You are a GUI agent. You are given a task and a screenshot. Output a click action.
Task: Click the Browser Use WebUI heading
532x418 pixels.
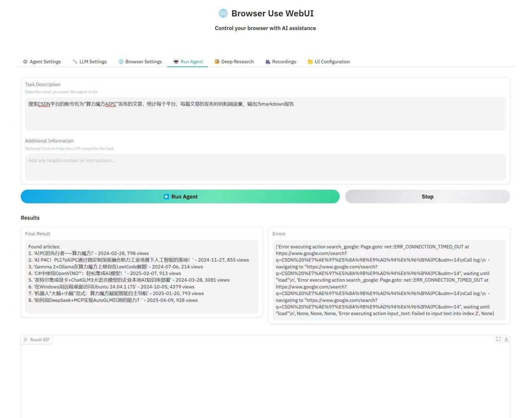272,13
